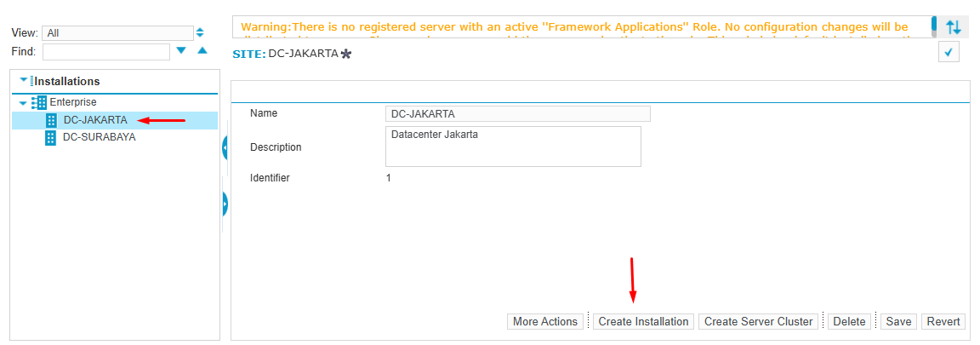Click the warning message scrollbar

(x=933, y=27)
